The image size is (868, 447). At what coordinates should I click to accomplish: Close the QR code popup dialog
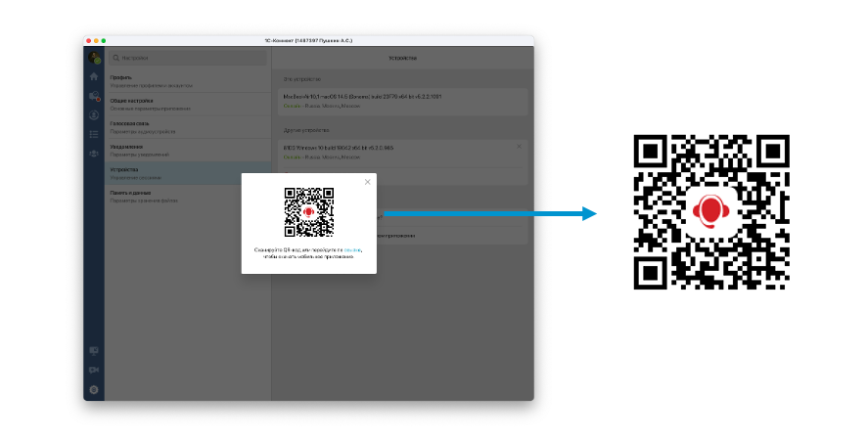[368, 182]
